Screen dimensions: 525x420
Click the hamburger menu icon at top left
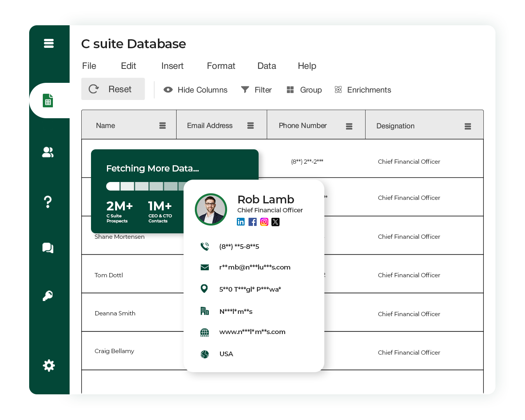(x=49, y=44)
